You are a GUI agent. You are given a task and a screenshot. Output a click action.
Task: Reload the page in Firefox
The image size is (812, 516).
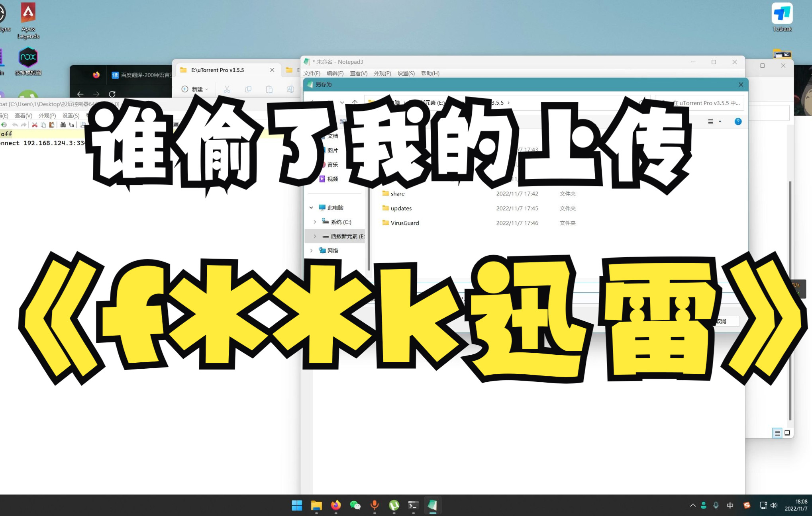(112, 94)
